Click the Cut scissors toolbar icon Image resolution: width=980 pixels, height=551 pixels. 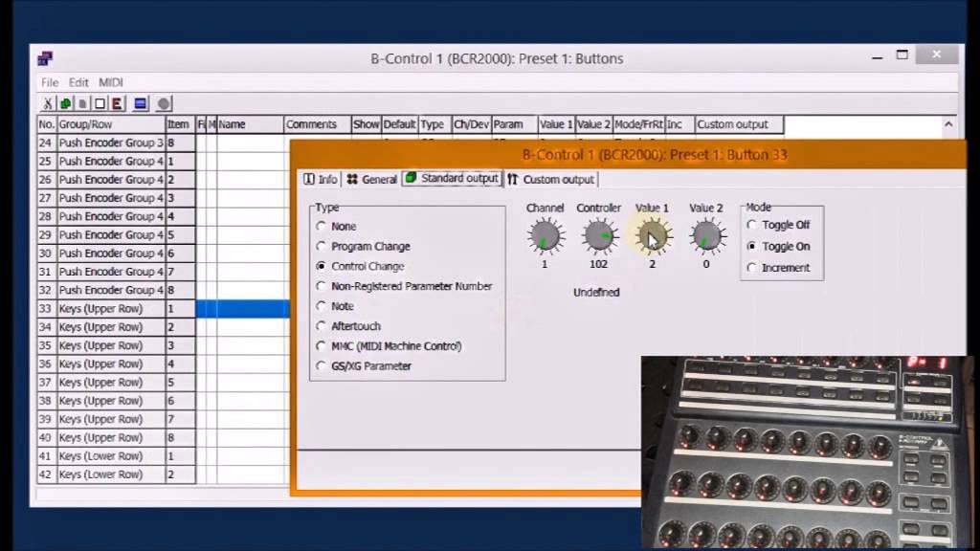click(48, 103)
